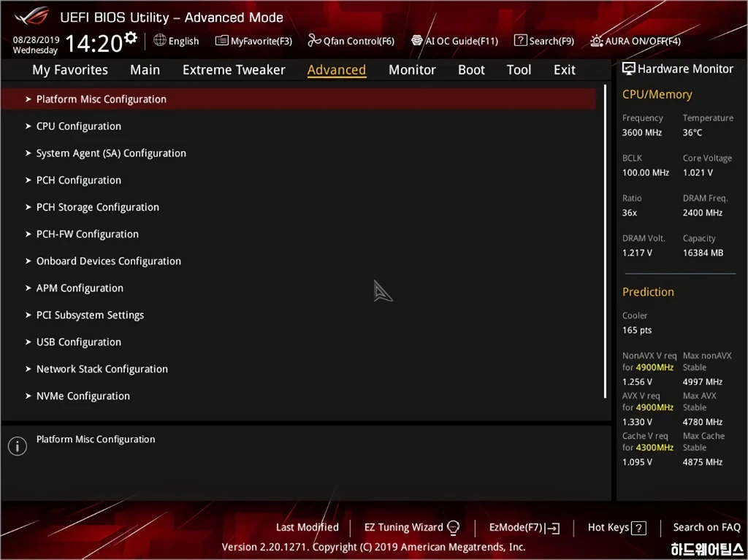Click the globe language icon
This screenshot has width=748, height=560.
tap(160, 40)
